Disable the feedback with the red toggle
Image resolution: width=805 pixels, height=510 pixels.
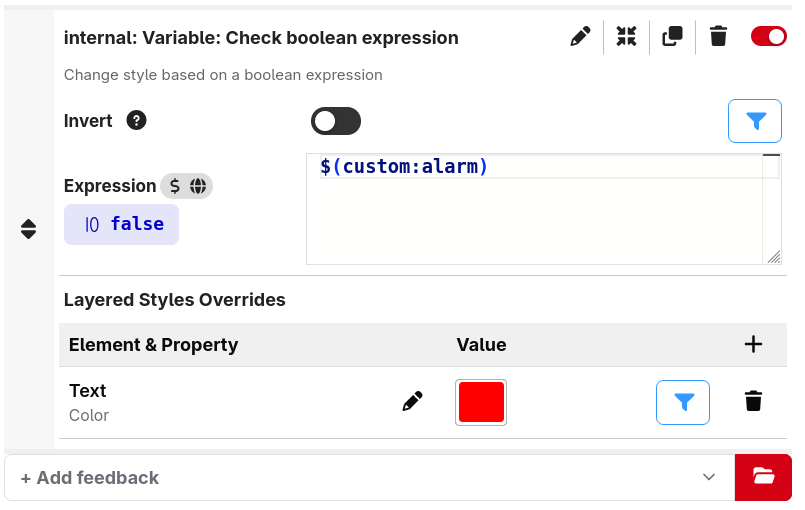pos(769,37)
